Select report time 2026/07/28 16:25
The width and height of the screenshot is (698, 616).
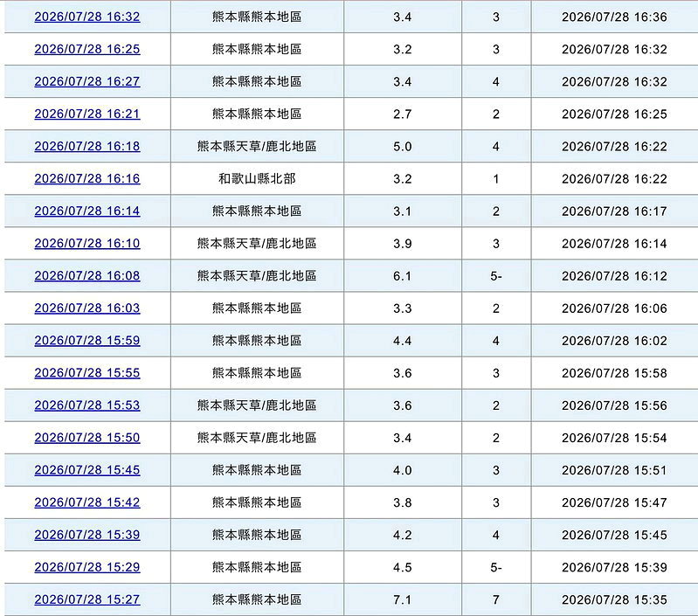coord(614,114)
